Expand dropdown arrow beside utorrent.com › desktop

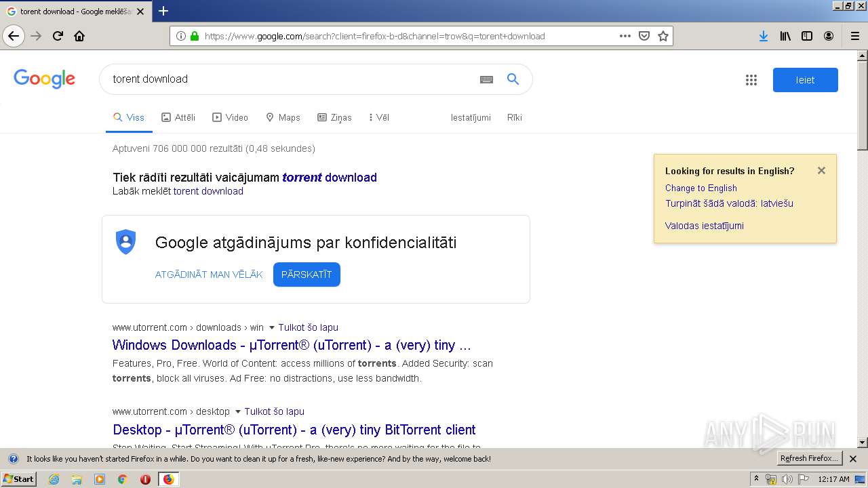tap(238, 411)
